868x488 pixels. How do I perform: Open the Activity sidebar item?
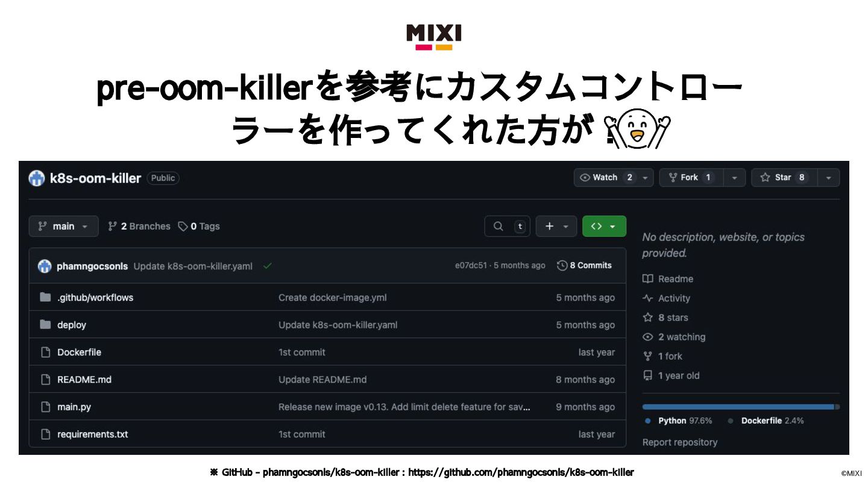tap(666, 298)
